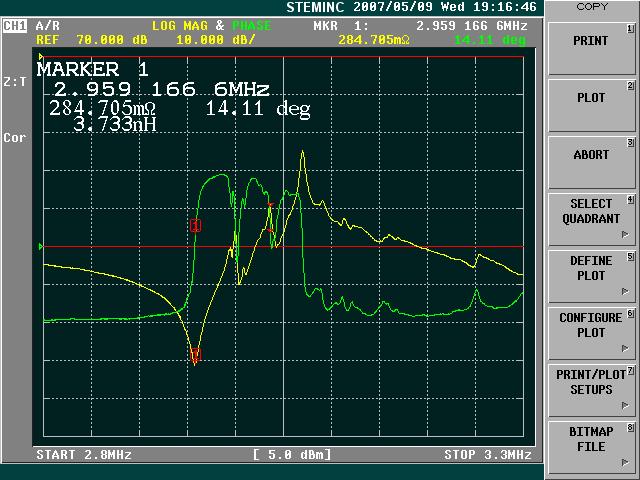Select the 5.0 dBm power level readout
This screenshot has height=480, width=640.
(x=291, y=455)
